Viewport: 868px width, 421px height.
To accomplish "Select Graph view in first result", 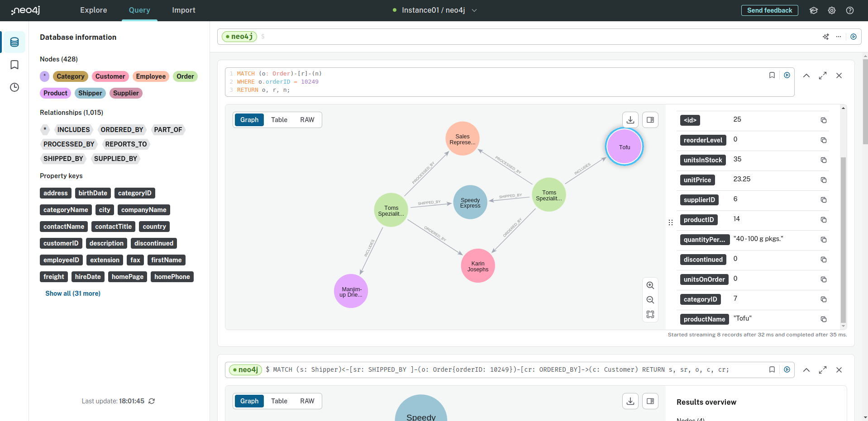I will 249,120.
